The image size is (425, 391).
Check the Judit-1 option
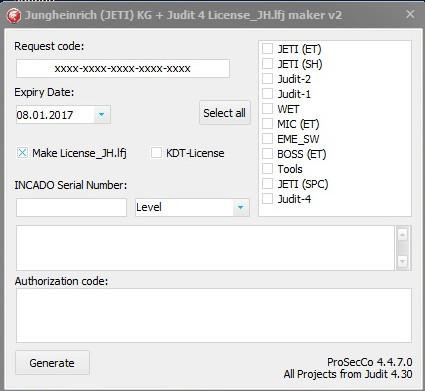pos(267,93)
